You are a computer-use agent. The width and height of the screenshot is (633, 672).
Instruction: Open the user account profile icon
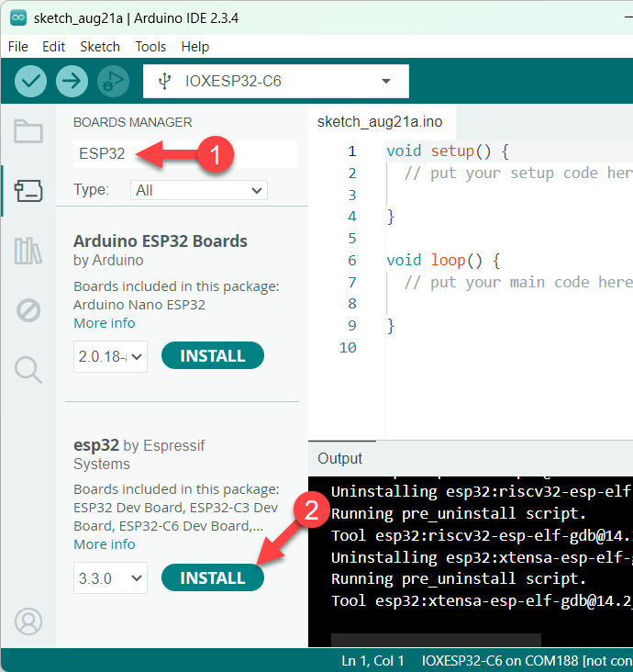point(28,622)
